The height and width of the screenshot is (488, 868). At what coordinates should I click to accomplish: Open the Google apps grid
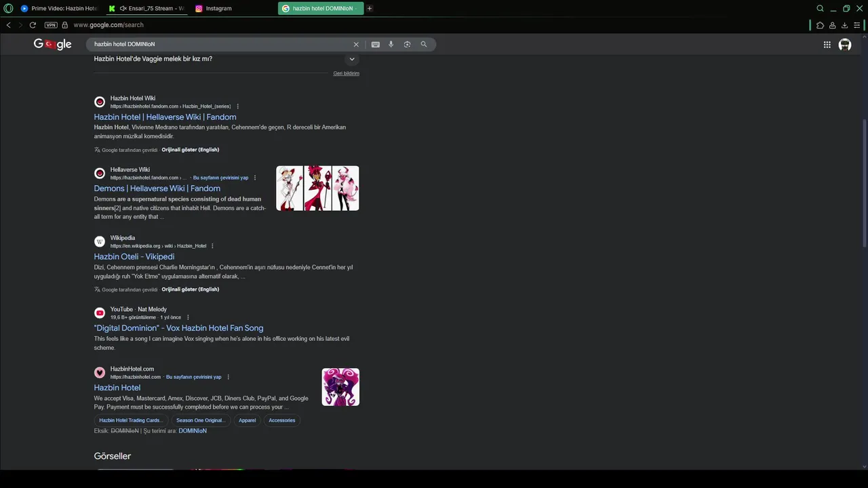pos(827,45)
